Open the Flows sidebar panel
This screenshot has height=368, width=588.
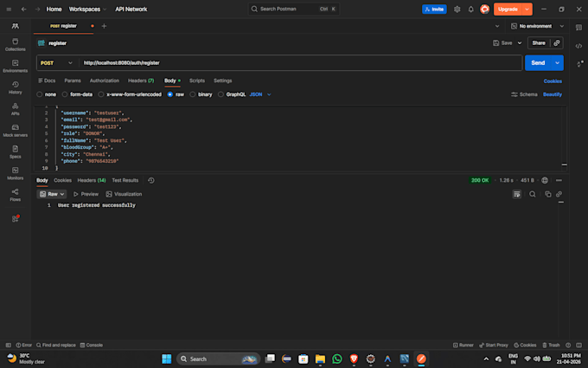pyautogui.click(x=15, y=195)
